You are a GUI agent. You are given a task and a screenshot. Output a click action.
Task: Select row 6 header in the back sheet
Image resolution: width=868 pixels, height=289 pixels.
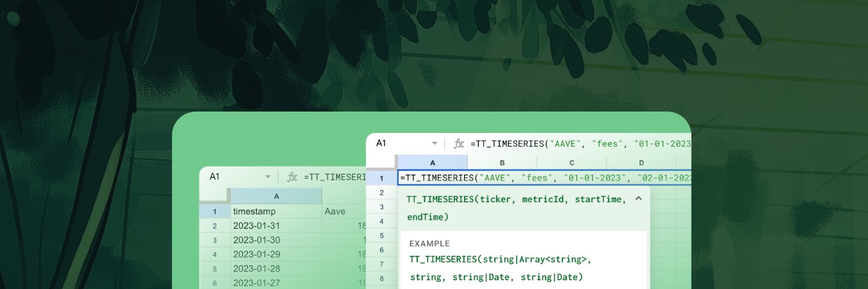pos(215,283)
